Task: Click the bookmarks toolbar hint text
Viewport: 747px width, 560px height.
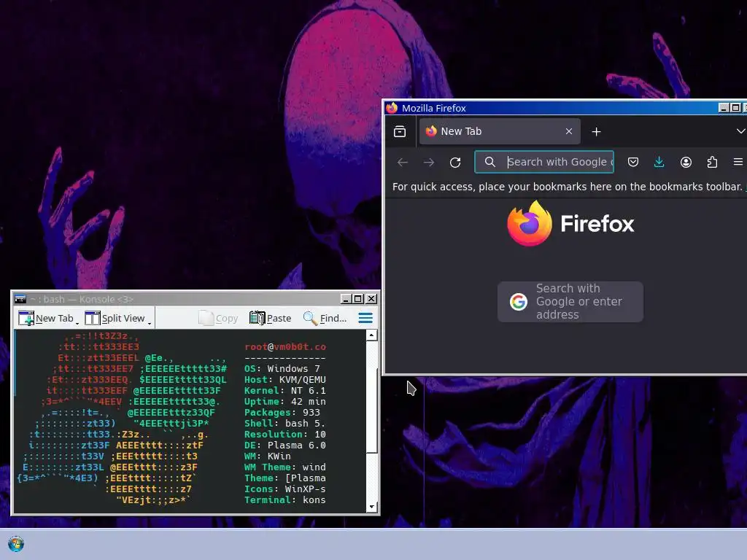Action: click(x=568, y=187)
